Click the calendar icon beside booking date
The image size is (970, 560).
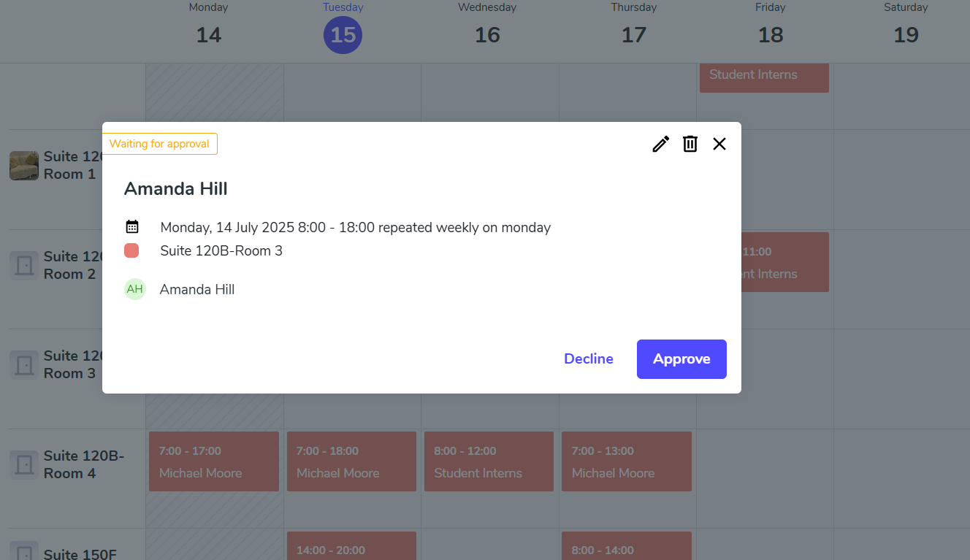(132, 227)
